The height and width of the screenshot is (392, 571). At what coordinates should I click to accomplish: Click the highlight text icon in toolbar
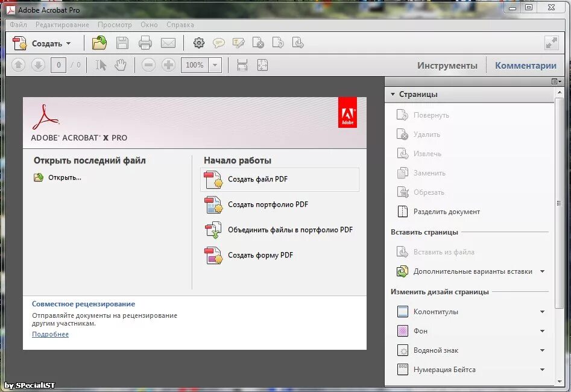click(239, 43)
